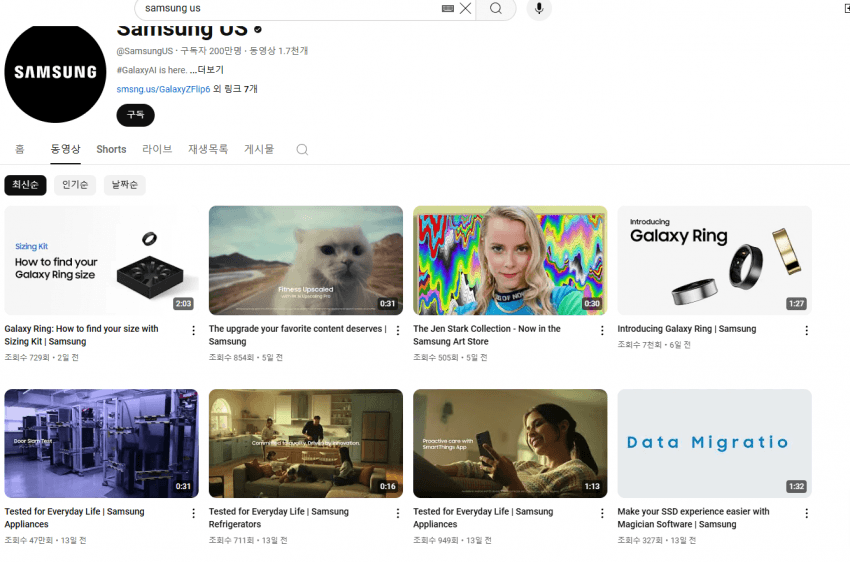
Task: Select the 동영상 tab
Action: pos(65,149)
